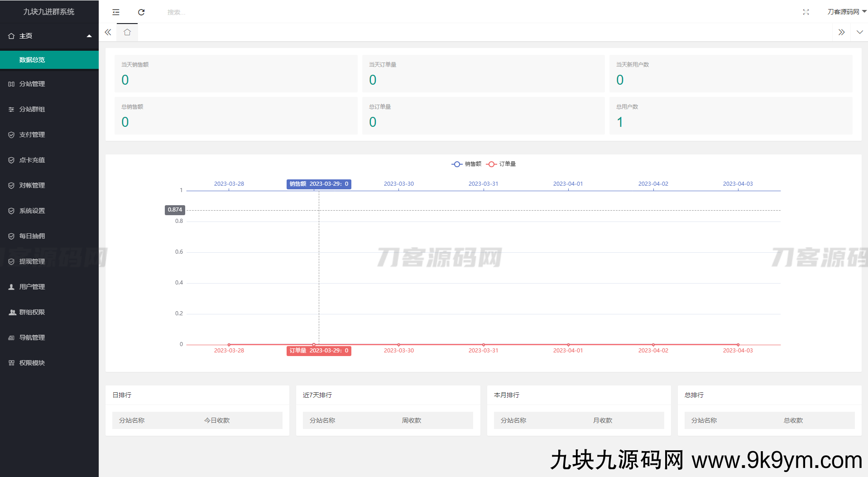Toggle 销售额 series in chart legend
This screenshot has height=477, width=868.
point(466,164)
